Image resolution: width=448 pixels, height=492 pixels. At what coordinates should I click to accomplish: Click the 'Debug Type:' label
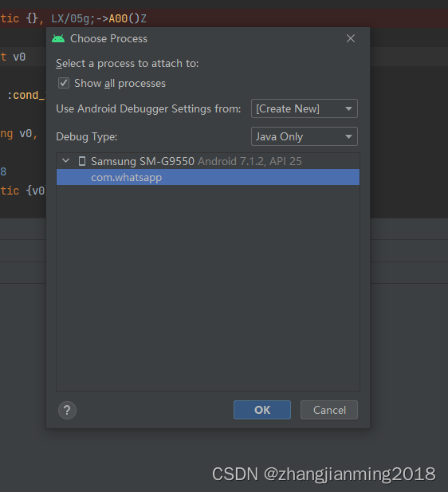[x=87, y=137]
